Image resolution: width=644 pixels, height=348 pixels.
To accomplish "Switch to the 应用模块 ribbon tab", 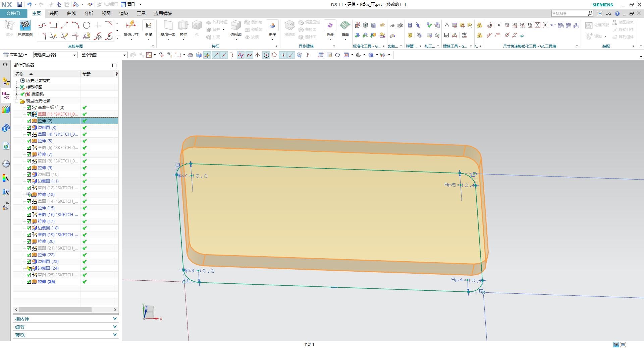I will pyautogui.click(x=163, y=13).
